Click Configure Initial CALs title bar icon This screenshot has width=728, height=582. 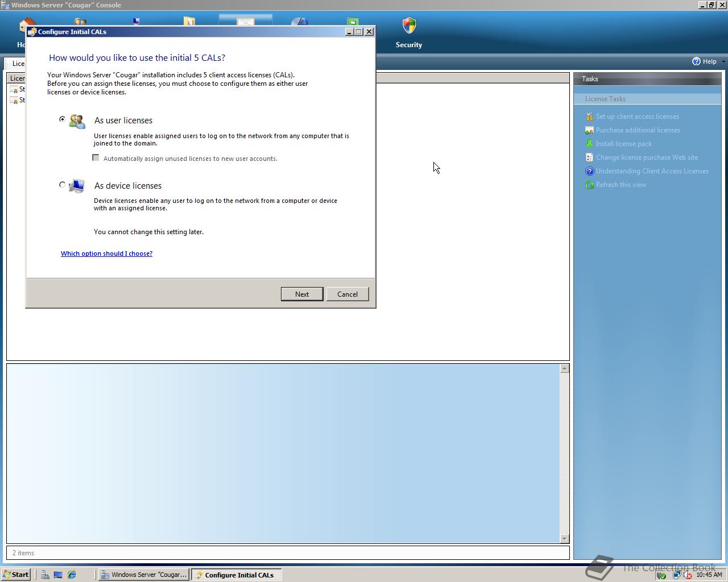click(32, 32)
